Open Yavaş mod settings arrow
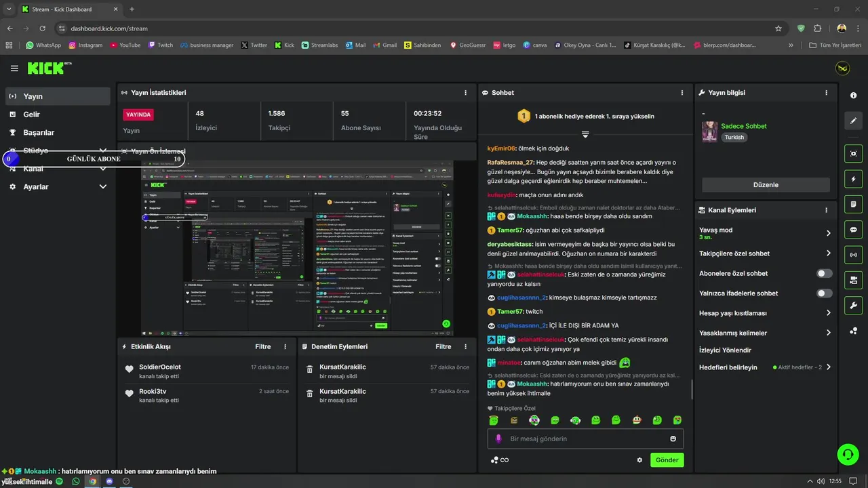 828,233
